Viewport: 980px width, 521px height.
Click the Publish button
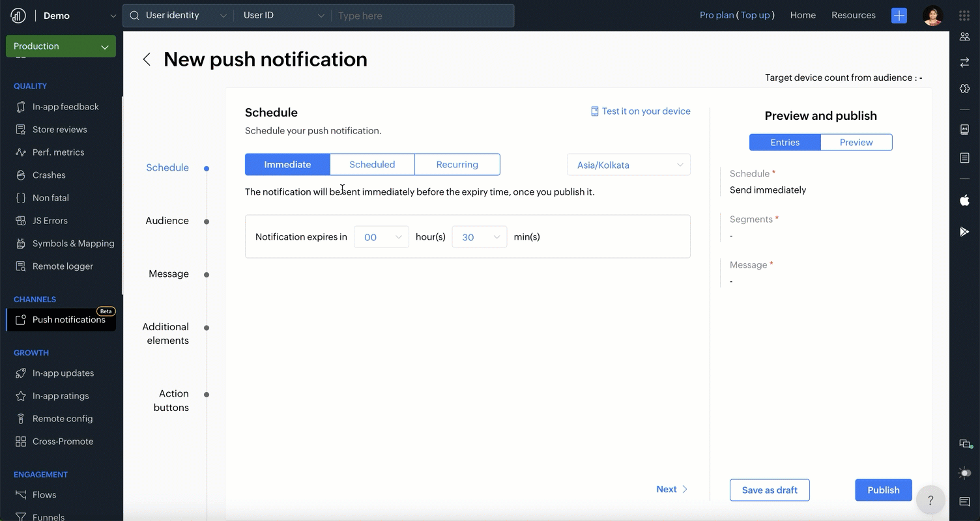(x=883, y=490)
